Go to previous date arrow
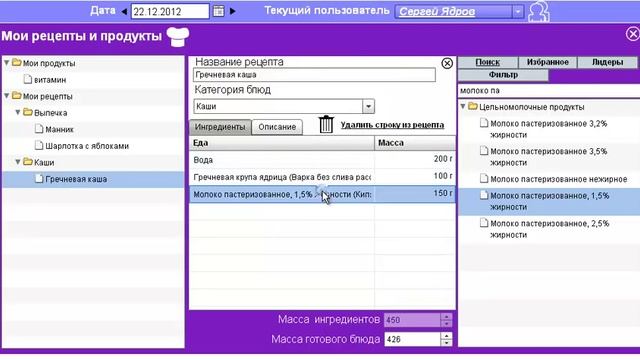The image size is (640, 360). click(x=124, y=11)
